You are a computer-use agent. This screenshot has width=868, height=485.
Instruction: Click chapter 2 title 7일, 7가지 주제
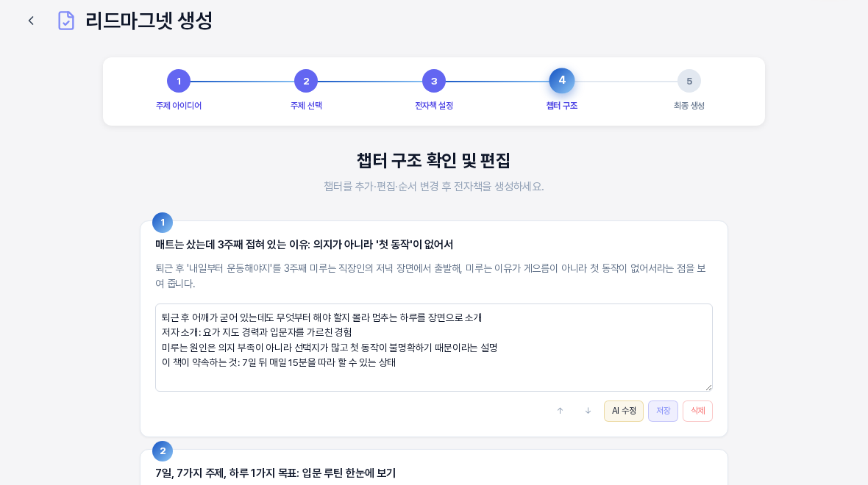(275, 473)
